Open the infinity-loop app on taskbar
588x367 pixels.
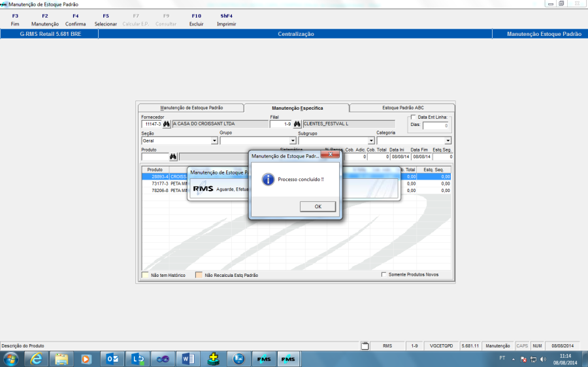point(163,359)
